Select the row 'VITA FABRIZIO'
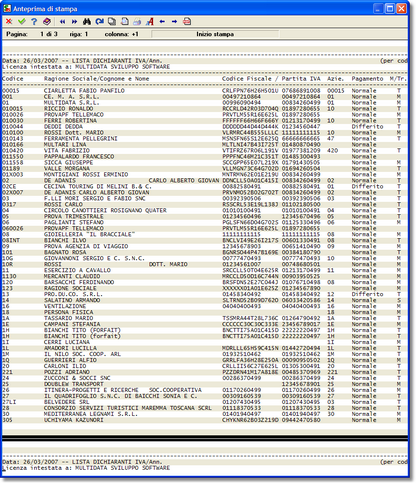Viewport: 416px width, 484px height. (205, 151)
